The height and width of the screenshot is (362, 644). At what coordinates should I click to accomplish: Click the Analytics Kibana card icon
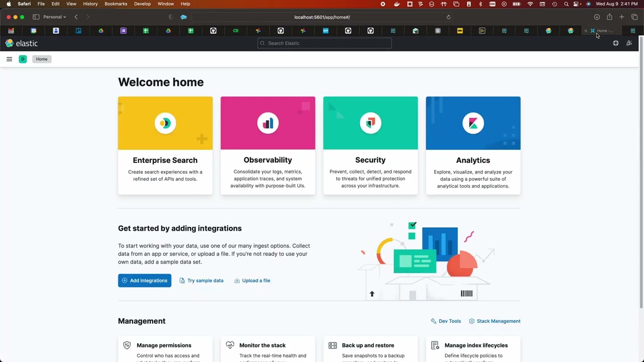[x=473, y=123]
